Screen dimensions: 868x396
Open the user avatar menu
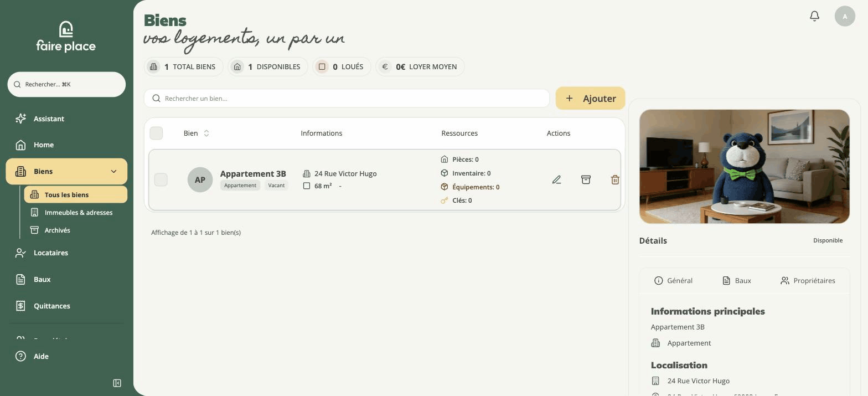click(x=845, y=16)
